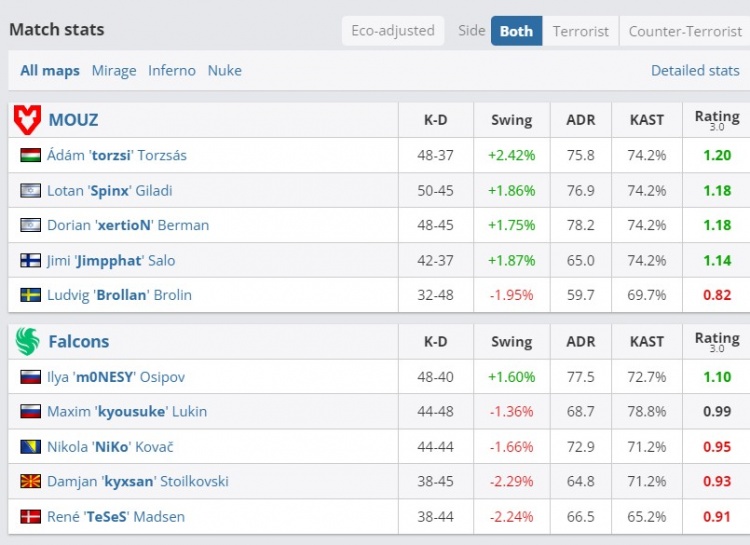Open the Mirage map tab
The width and height of the screenshot is (750, 545).
[114, 71]
